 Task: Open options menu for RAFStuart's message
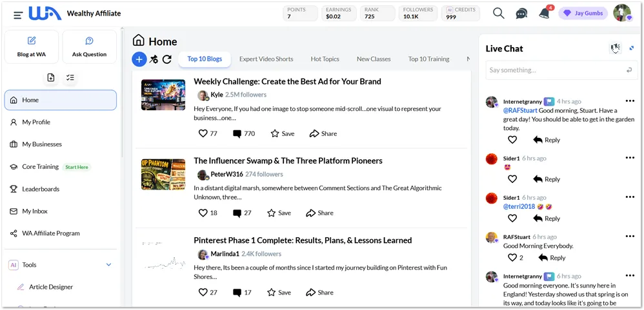pos(630,236)
